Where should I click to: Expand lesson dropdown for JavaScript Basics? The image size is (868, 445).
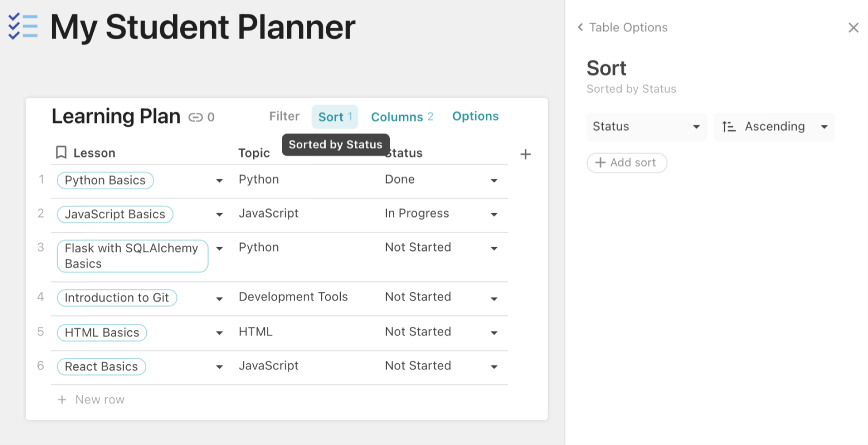(219, 215)
